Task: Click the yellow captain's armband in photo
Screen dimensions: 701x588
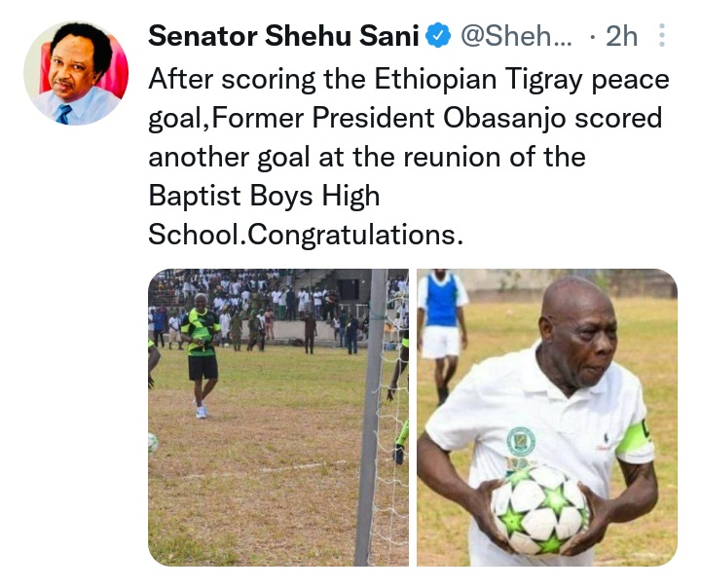Action: coord(636,440)
